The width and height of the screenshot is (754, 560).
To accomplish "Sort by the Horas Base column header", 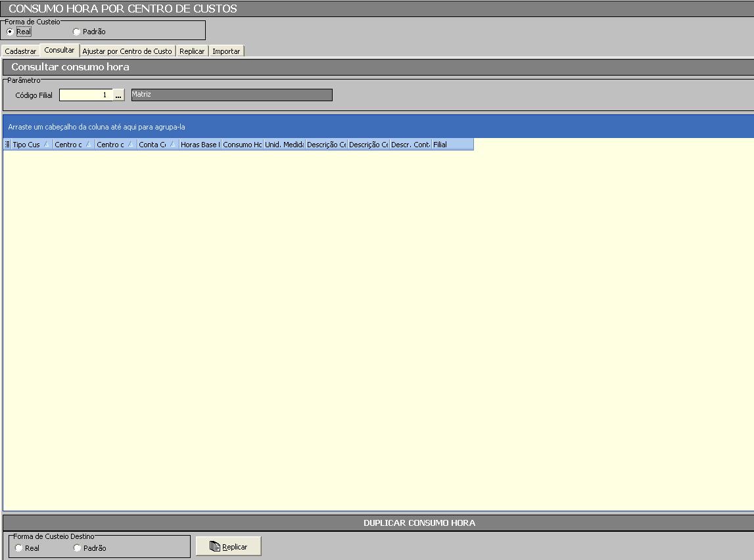I will pos(200,145).
